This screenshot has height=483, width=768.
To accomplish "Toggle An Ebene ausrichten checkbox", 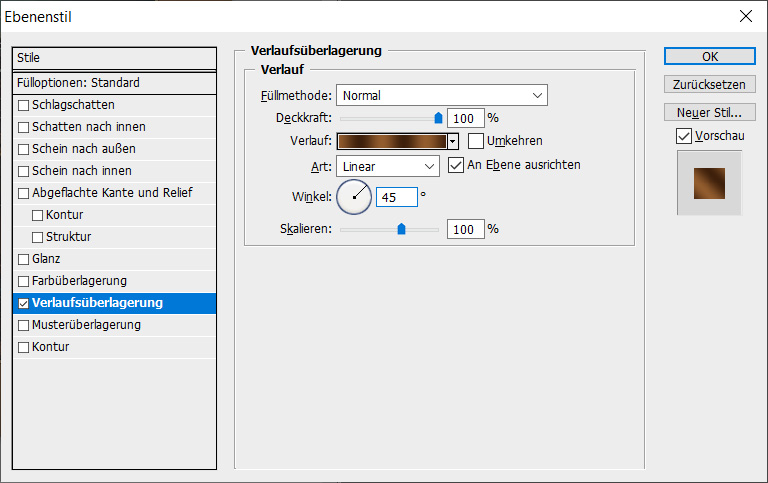I will coord(457,165).
